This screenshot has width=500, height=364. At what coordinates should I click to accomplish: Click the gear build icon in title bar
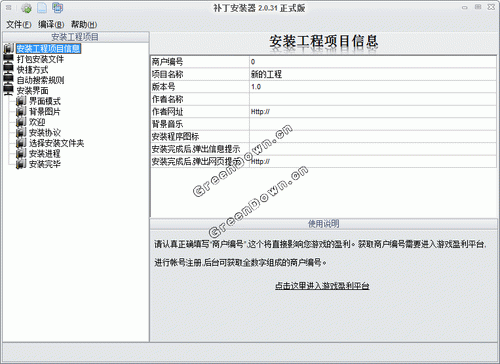pos(26,8)
